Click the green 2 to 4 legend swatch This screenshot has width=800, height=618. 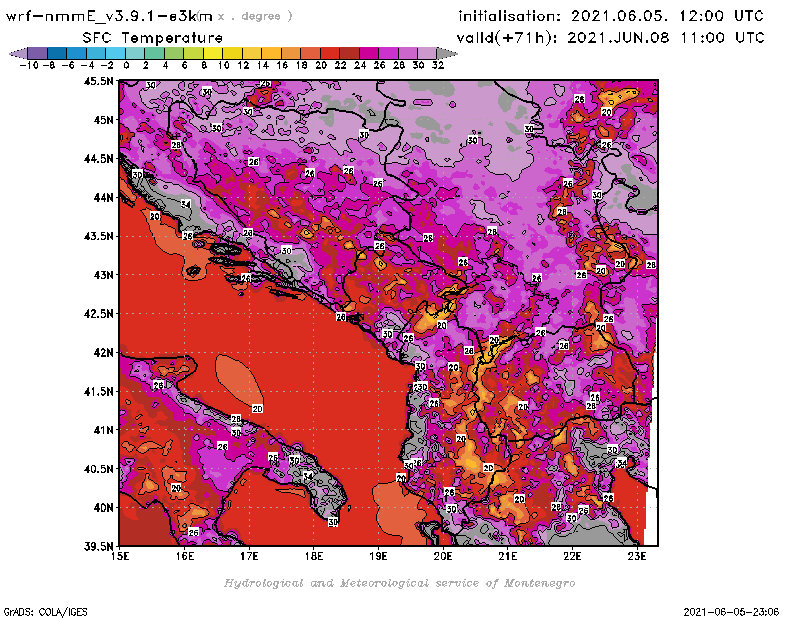point(155,53)
